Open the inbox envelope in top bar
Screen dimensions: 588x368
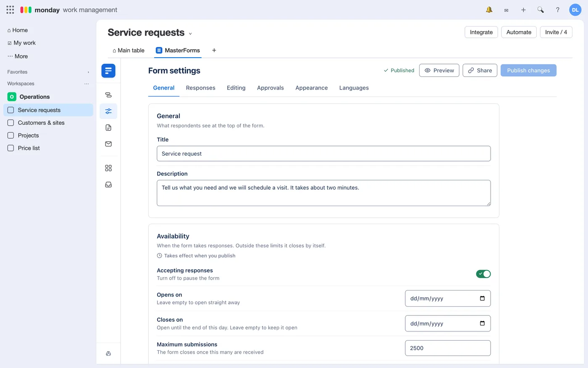pos(506,10)
